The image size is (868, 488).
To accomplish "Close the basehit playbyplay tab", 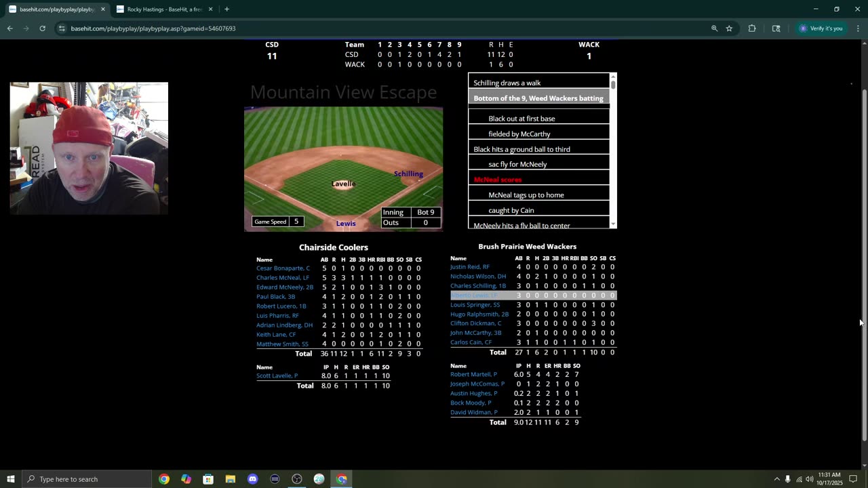I will [x=103, y=9].
